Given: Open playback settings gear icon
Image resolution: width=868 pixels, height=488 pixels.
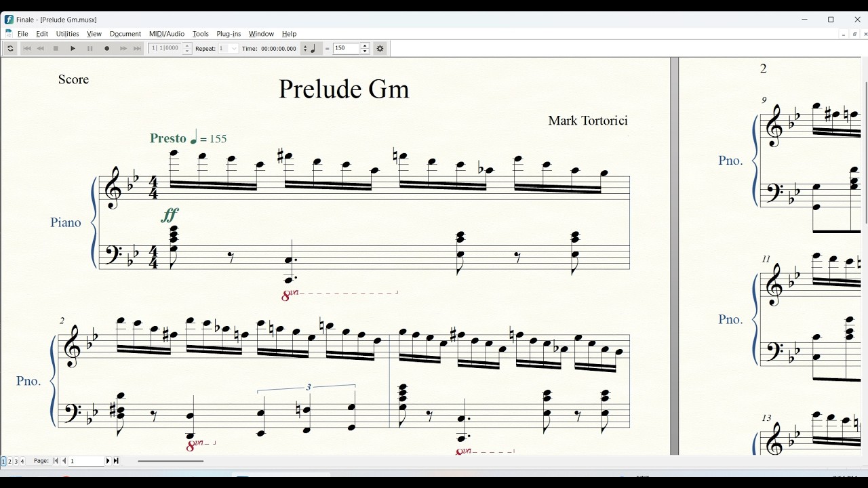Looking at the screenshot, I should point(380,49).
